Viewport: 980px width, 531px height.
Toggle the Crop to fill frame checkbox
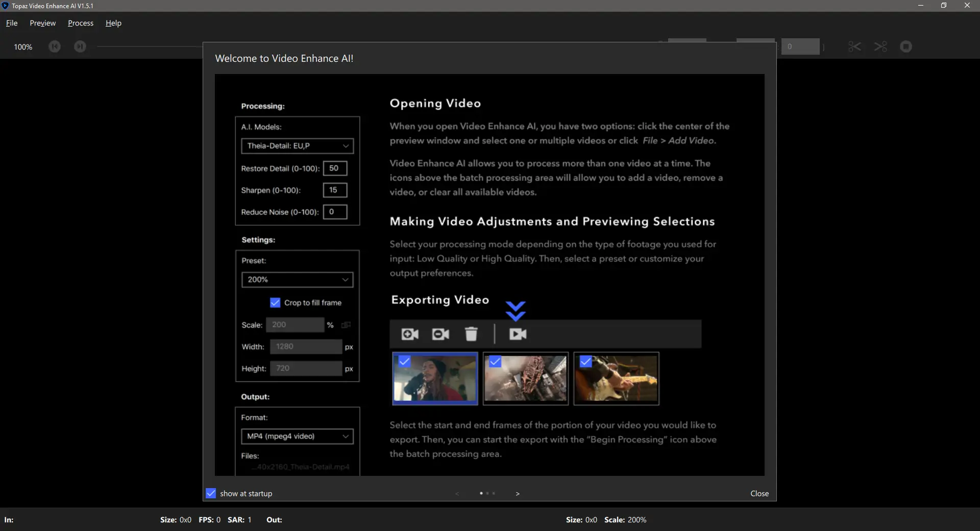(x=275, y=303)
